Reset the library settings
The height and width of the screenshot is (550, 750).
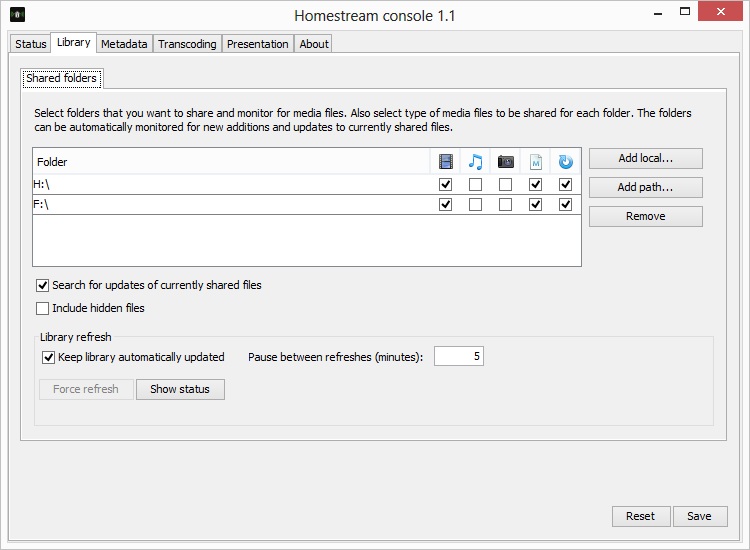coord(641,517)
